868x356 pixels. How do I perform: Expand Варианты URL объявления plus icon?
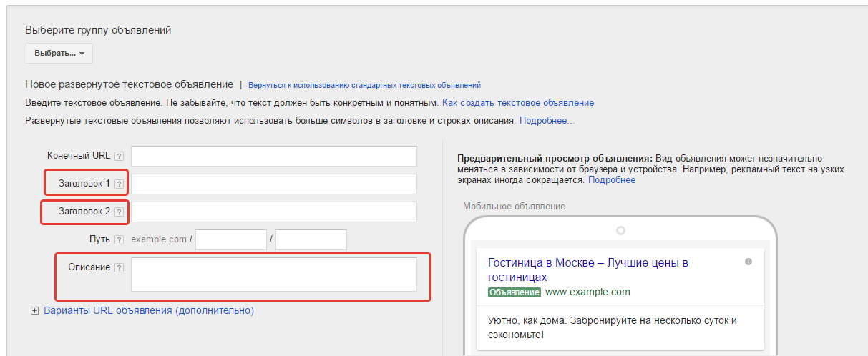click(x=34, y=311)
